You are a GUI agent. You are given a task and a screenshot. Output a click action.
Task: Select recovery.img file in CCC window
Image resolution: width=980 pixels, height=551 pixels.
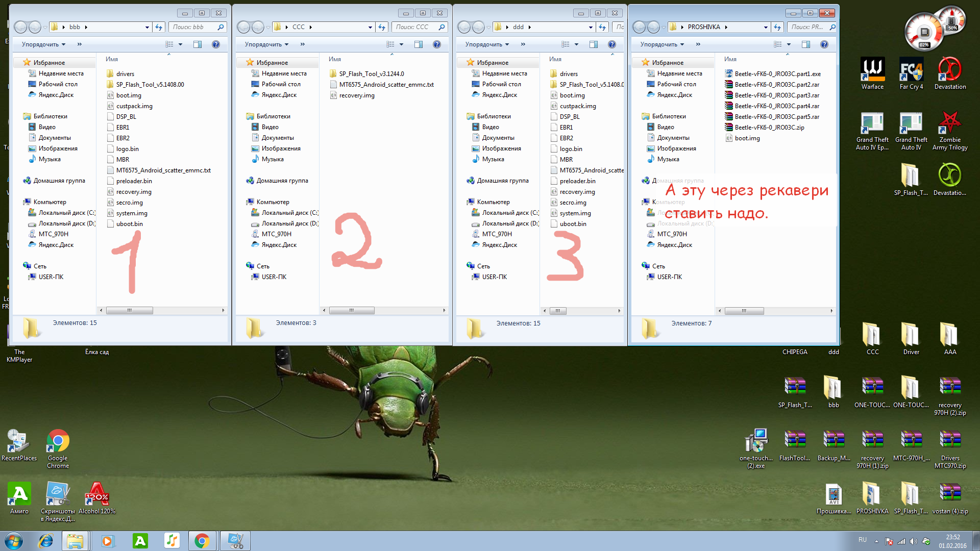click(x=356, y=95)
